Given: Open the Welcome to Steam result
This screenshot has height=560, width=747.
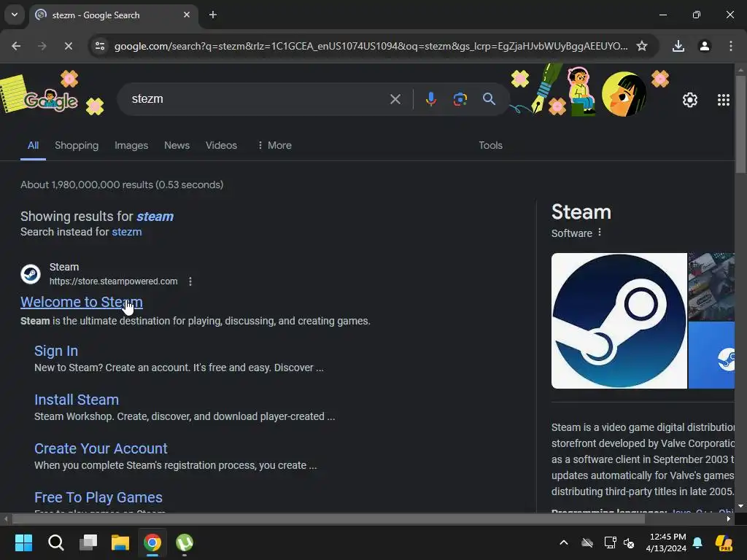Looking at the screenshot, I should (82, 302).
